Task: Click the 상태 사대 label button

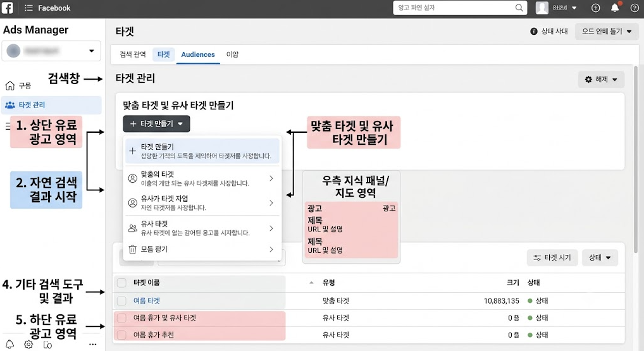Action: tap(554, 31)
